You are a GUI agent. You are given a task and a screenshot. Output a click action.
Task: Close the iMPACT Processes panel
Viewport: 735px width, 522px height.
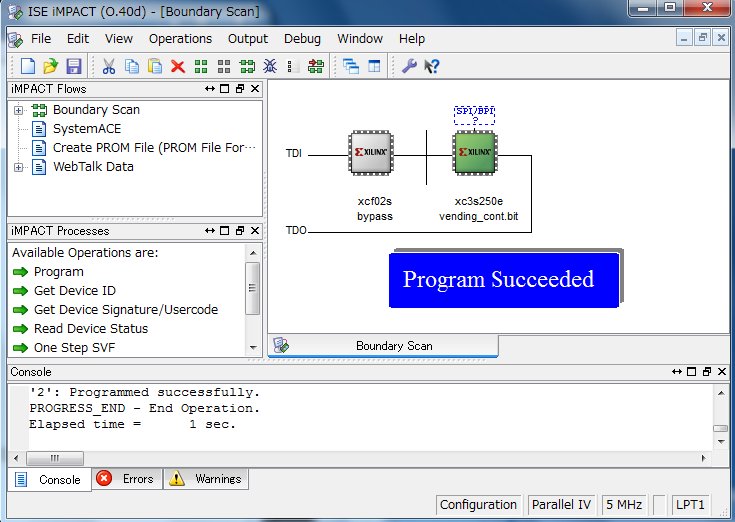(x=255, y=231)
